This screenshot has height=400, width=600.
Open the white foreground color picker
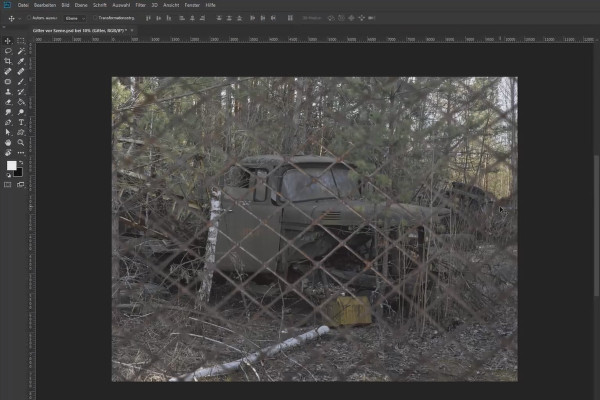coord(11,165)
